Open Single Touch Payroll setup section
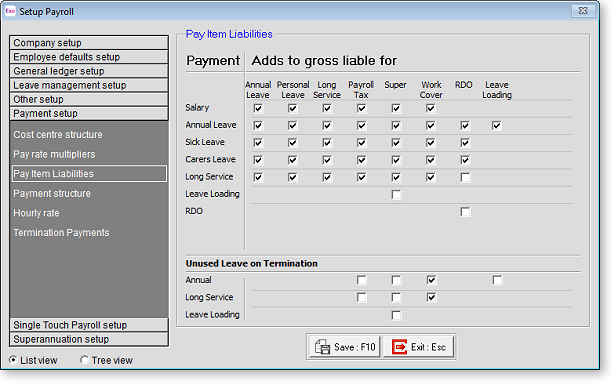The image size is (615, 385). (89, 325)
